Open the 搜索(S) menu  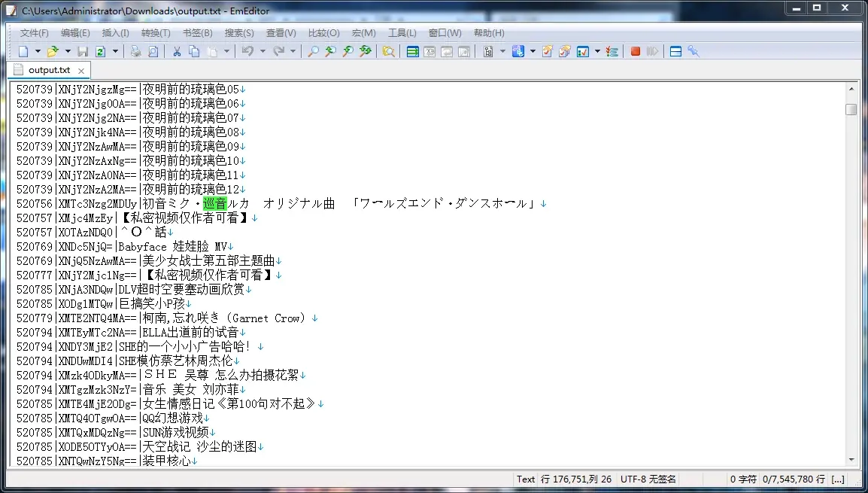pos(239,32)
